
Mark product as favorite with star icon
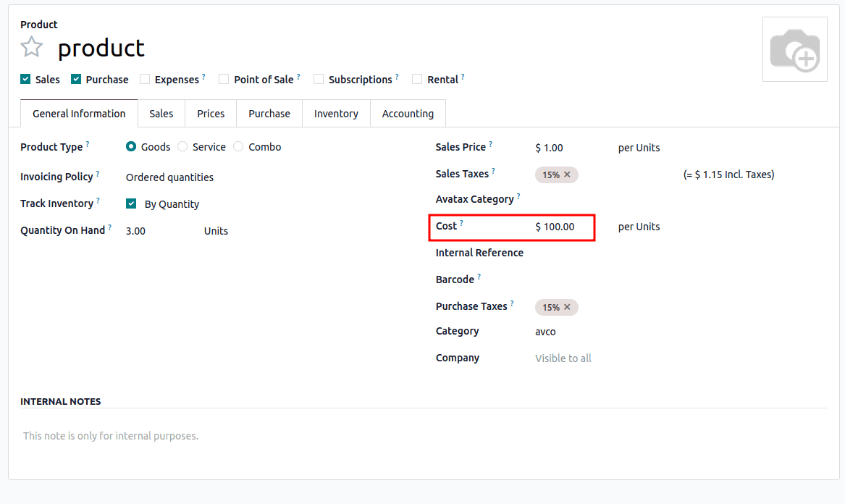pyautogui.click(x=31, y=47)
